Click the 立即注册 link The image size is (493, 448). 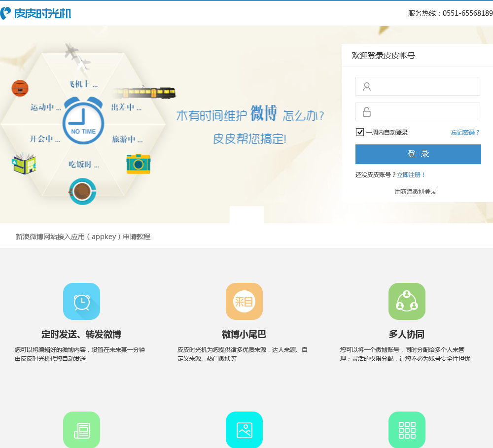(411, 175)
